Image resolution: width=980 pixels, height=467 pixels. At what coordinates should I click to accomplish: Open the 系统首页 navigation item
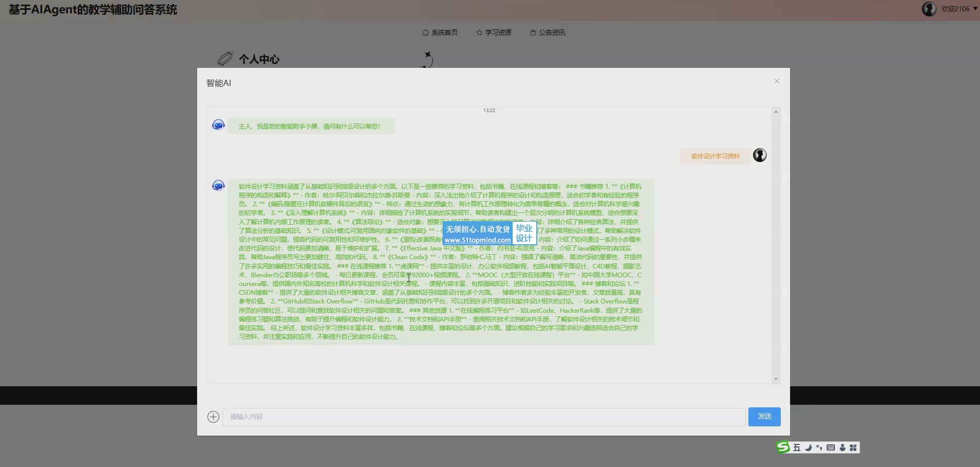click(440, 32)
